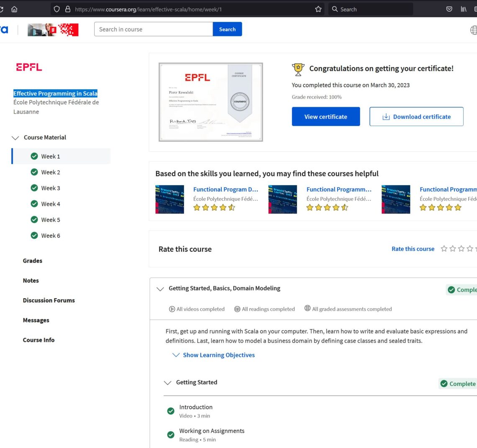477x448 pixels.
Task: Click the checkmark next to Working on Assignments
Action: click(x=171, y=435)
